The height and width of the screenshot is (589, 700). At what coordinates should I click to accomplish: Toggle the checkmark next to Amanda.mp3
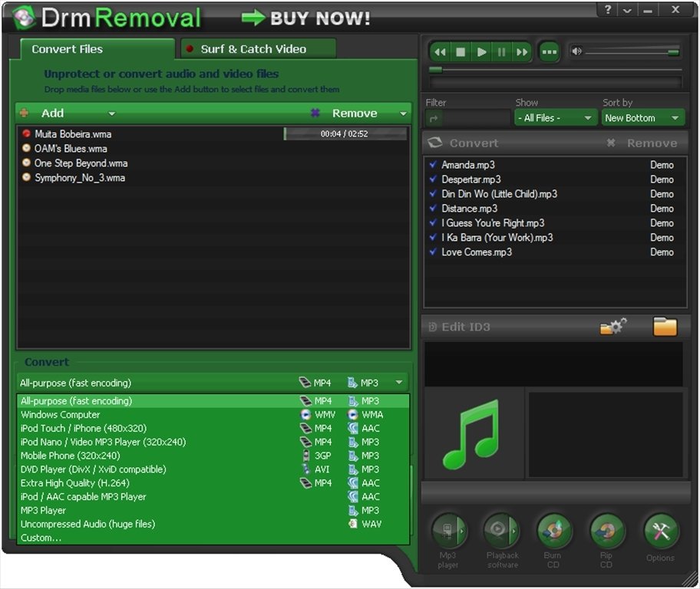433,164
